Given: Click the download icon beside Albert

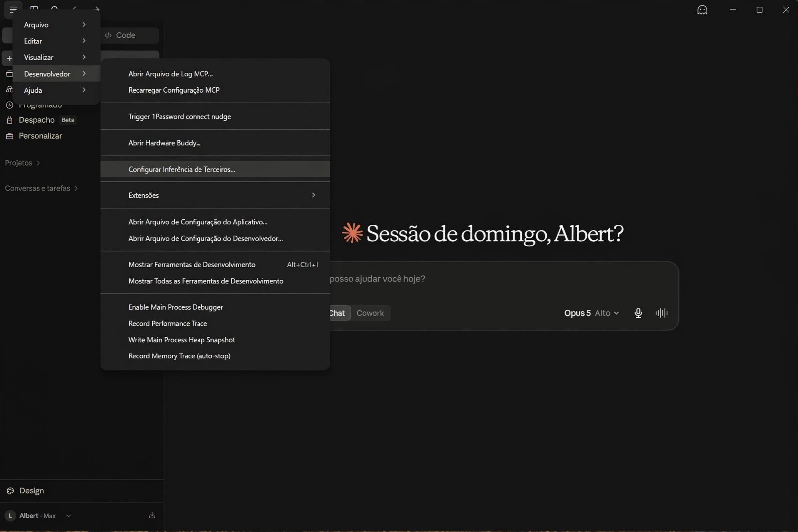Looking at the screenshot, I should (152, 515).
